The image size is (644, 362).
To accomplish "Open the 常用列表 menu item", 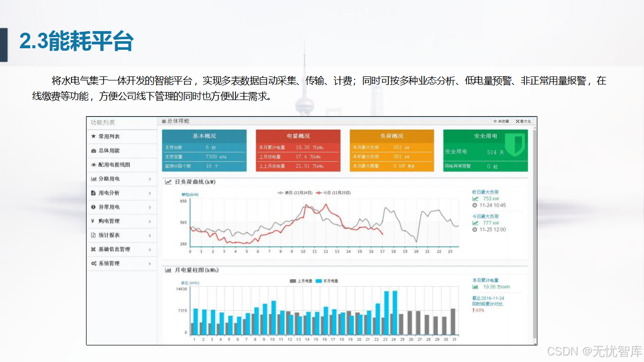I will pos(122,137).
